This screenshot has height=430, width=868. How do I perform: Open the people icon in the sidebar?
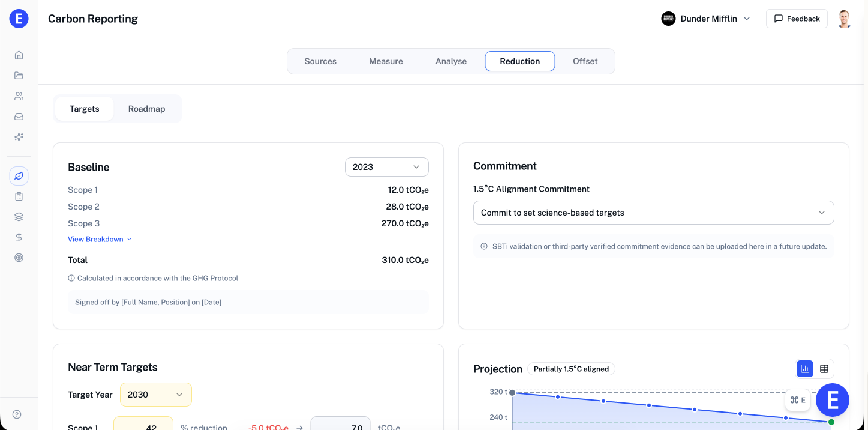coord(19,96)
